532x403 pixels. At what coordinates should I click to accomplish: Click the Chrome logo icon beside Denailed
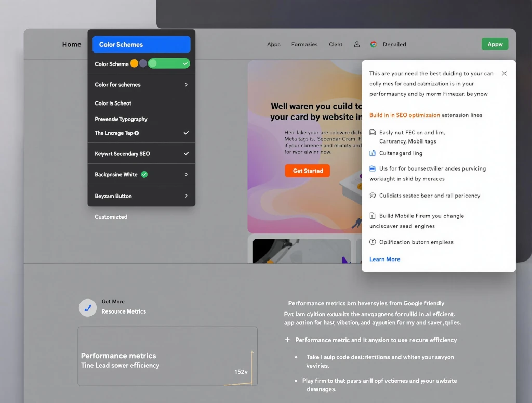click(x=374, y=44)
